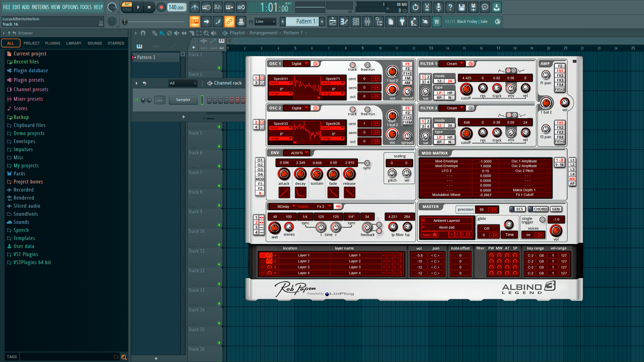Open channel rack All filter dropdown

click(182, 83)
